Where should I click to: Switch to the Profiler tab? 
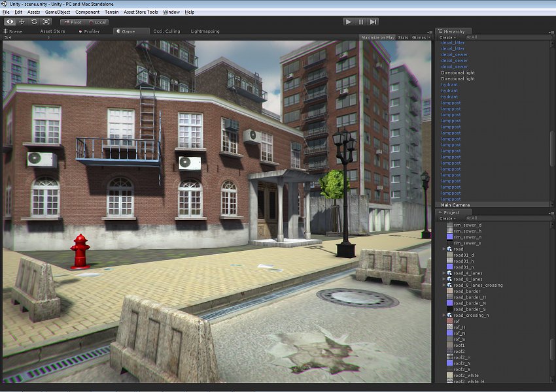(x=90, y=31)
